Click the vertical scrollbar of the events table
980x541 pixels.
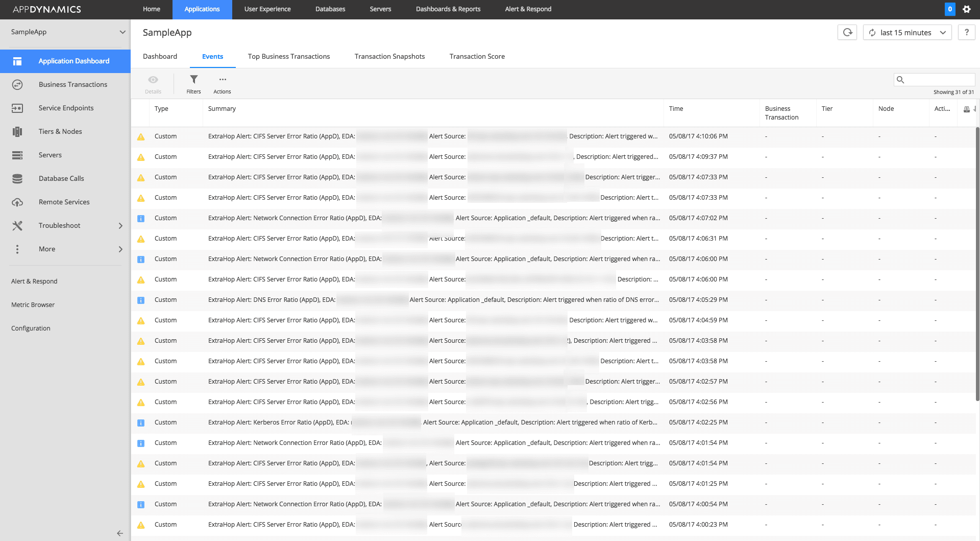pos(977,264)
